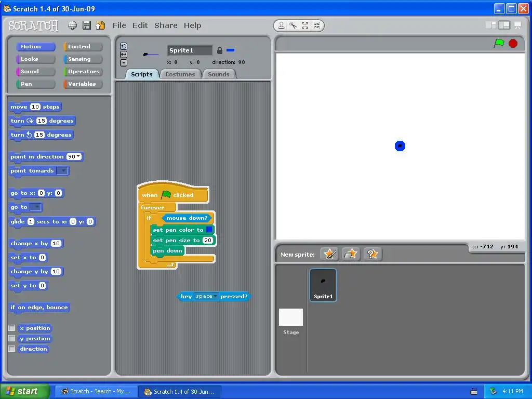Click the when flag clicked hat block
The width and height of the screenshot is (532, 399).
(x=173, y=194)
